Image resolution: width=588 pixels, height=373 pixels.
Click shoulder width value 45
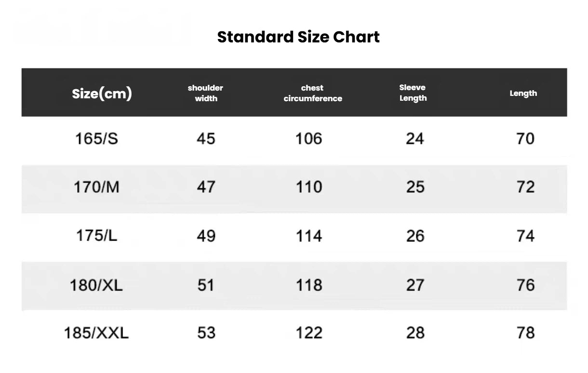pos(206,139)
